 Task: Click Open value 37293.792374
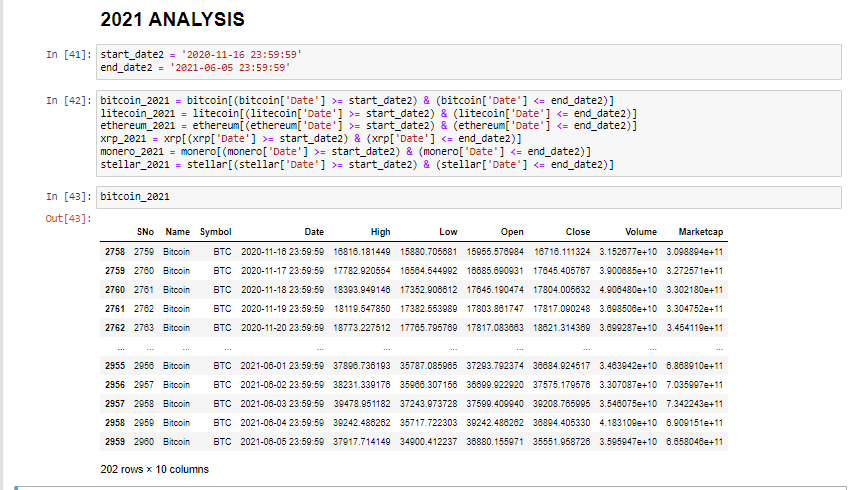(495, 366)
